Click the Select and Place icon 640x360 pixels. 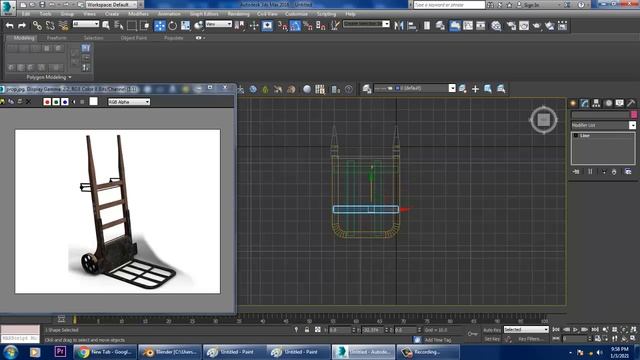[199, 26]
